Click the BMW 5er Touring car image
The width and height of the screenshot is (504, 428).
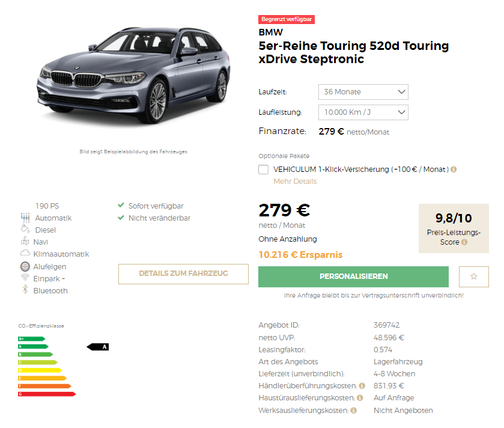pyautogui.click(x=133, y=76)
